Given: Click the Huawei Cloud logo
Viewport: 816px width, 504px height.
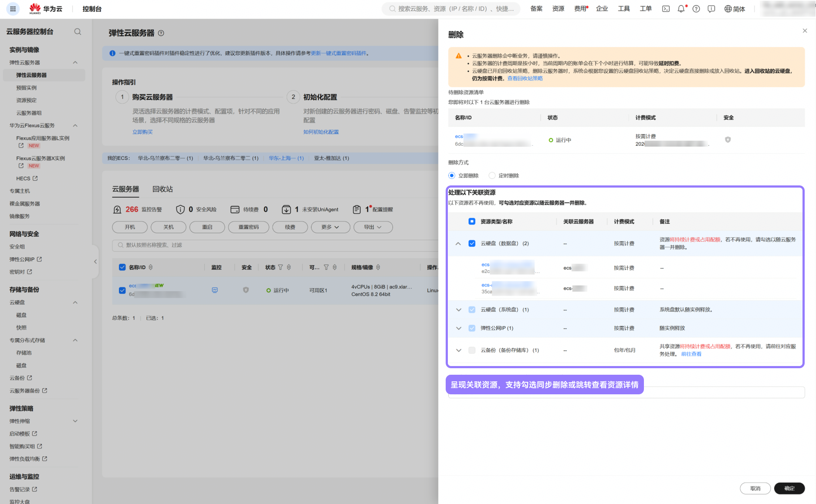Looking at the screenshot, I should (x=46, y=9).
